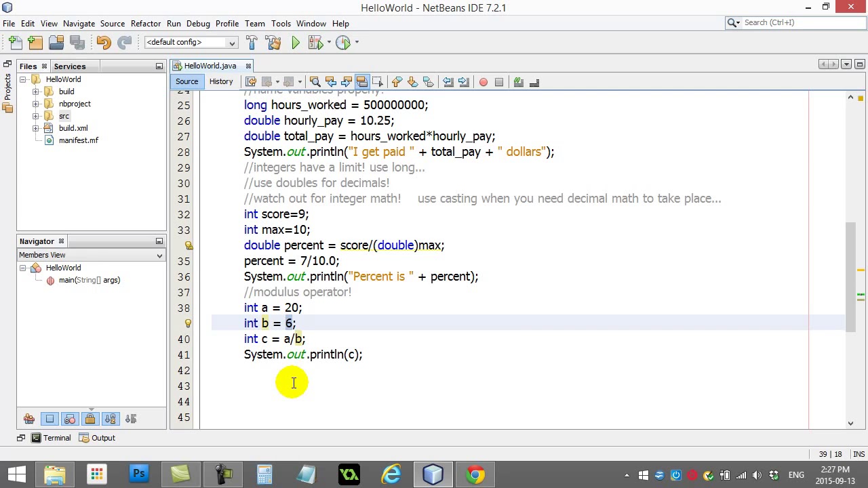Toggle Show Non-Public Members in Navigator
The width and height of the screenshot is (868, 488).
point(90,419)
